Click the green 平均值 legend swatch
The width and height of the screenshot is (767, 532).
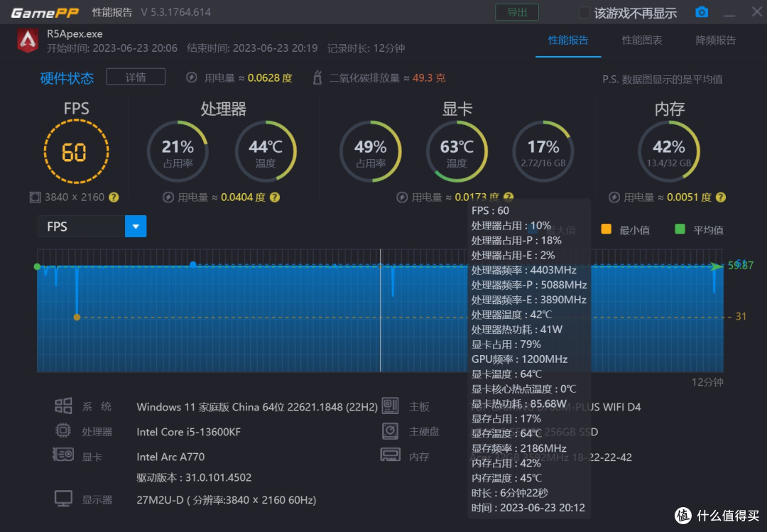click(x=680, y=229)
